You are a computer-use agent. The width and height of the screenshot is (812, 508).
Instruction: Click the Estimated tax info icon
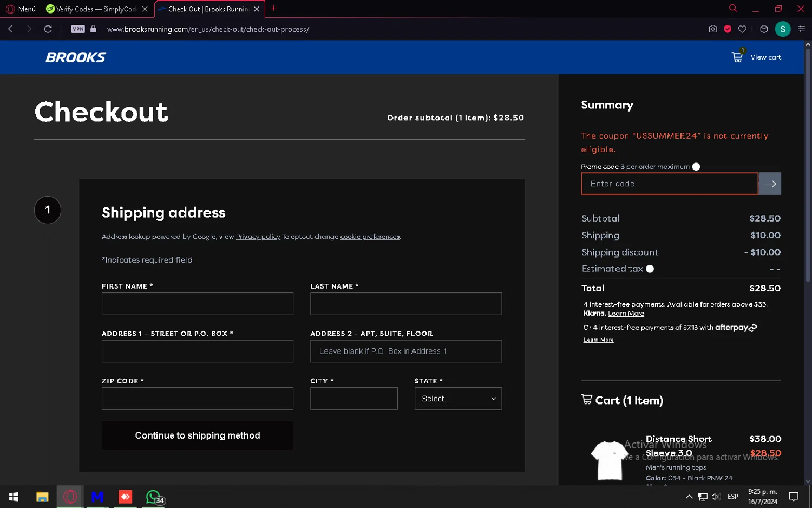650,269
